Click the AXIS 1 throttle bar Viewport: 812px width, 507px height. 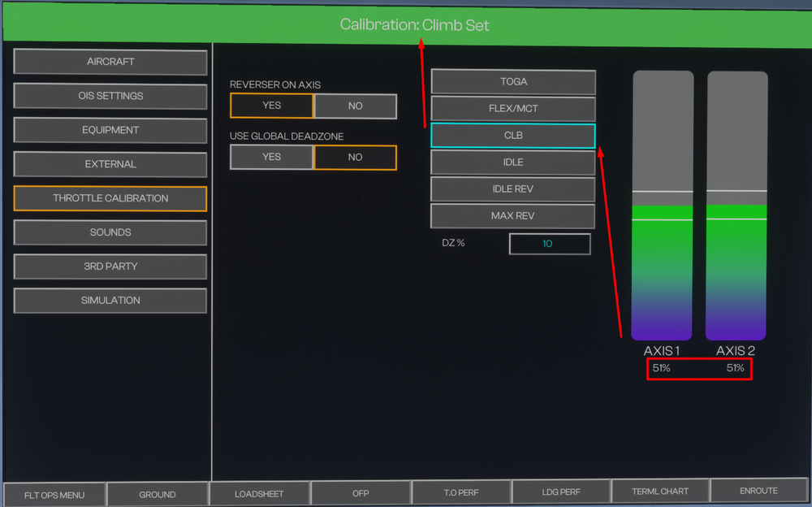pos(663,205)
